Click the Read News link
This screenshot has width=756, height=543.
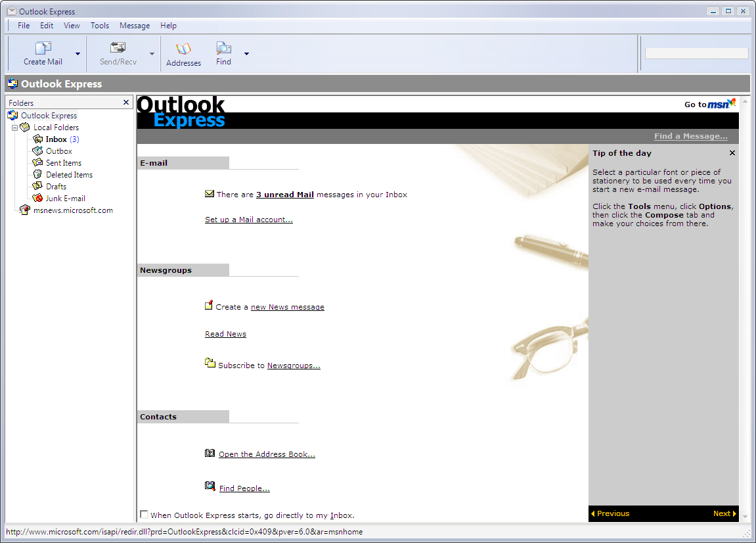[x=226, y=334]
